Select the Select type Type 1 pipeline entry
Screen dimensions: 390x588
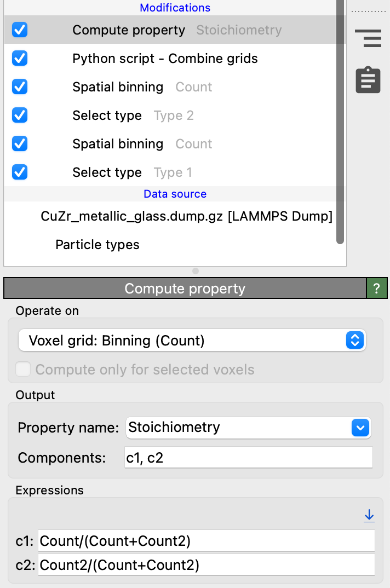132,172
